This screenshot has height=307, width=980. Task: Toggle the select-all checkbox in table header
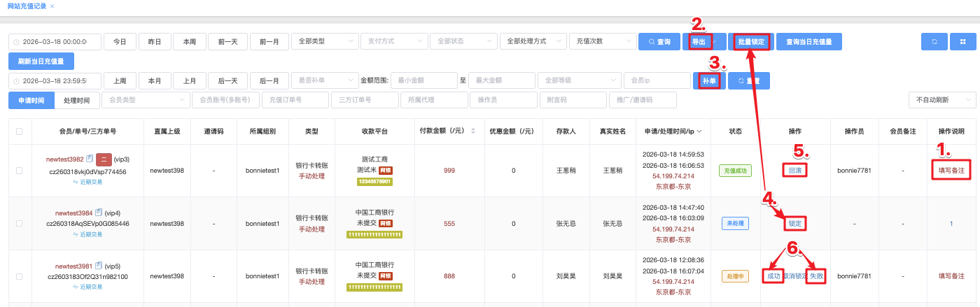point(19,131)
